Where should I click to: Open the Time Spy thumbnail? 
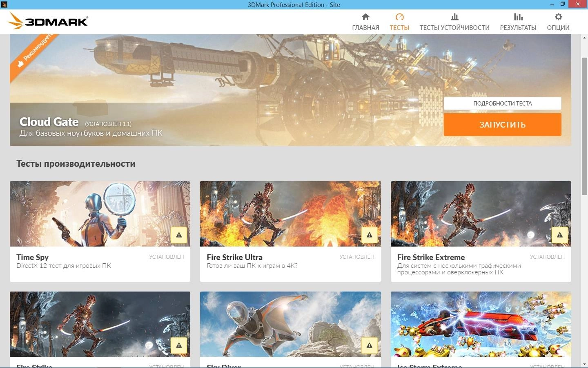[x=100, y=214]
